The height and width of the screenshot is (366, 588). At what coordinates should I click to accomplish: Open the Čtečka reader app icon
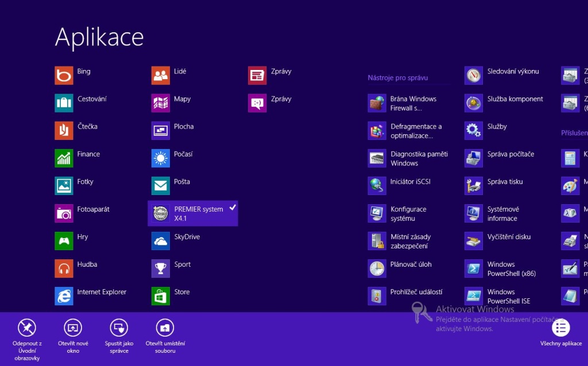tap(64, 130)
